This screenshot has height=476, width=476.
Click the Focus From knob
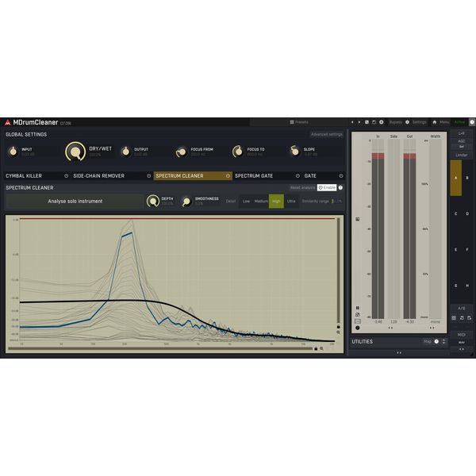pos(182,152)
